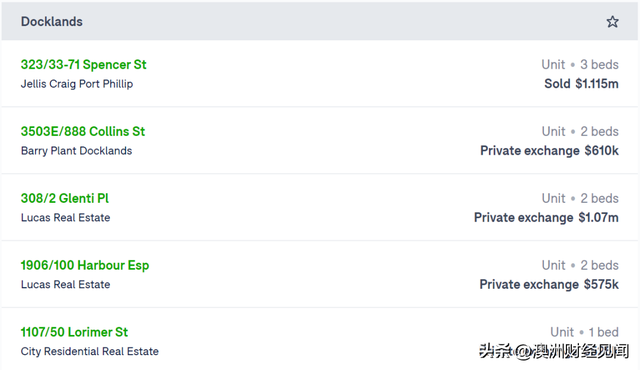Open the 3503E/888 Collins St listing
The height and width of the screenshot is (370, 640).
click(83, 131)
